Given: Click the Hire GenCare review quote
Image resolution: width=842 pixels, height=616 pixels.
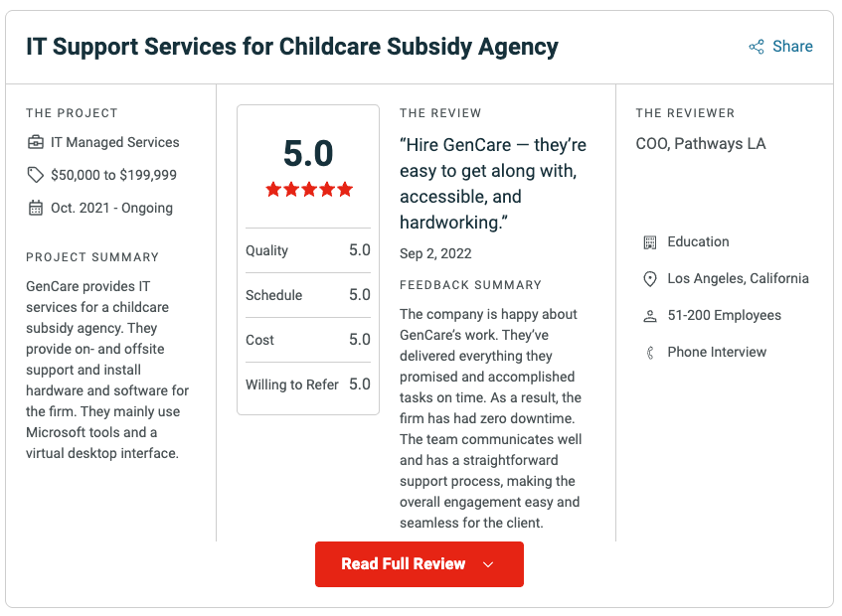Looking at the screenshot, I should 493,183.
